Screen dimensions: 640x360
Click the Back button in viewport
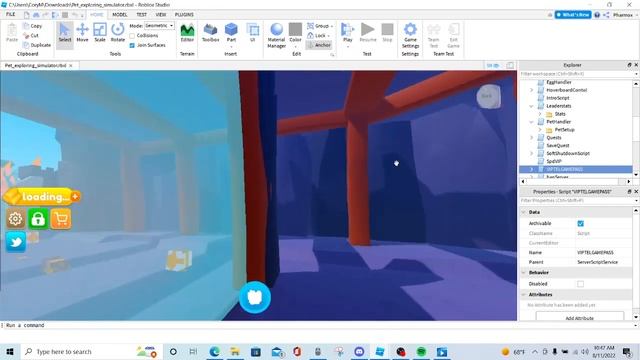pos(488,96)
